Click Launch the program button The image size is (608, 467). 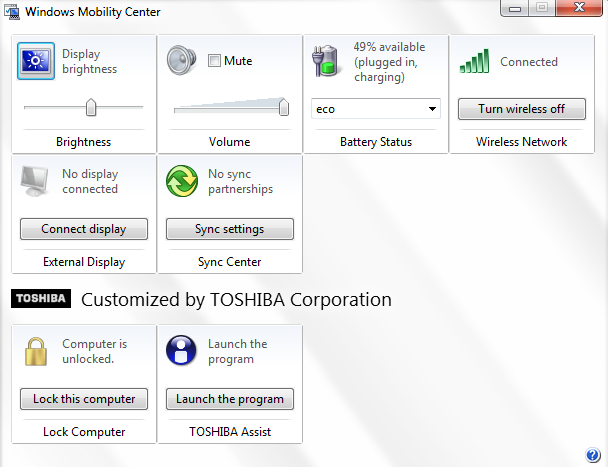(x=230, y=399)
